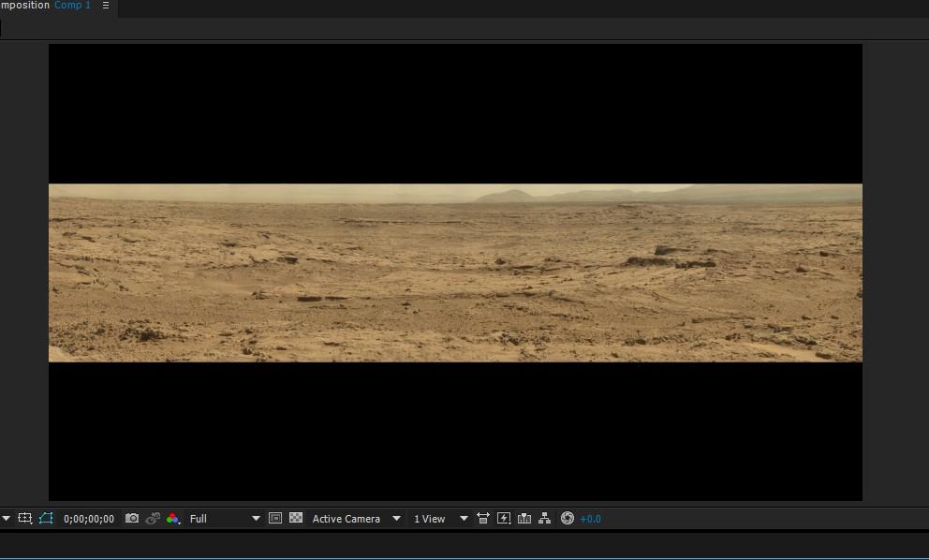929x560 pixels.
Task: Toggle mask and shape path visibility
Action: [46, 518]
